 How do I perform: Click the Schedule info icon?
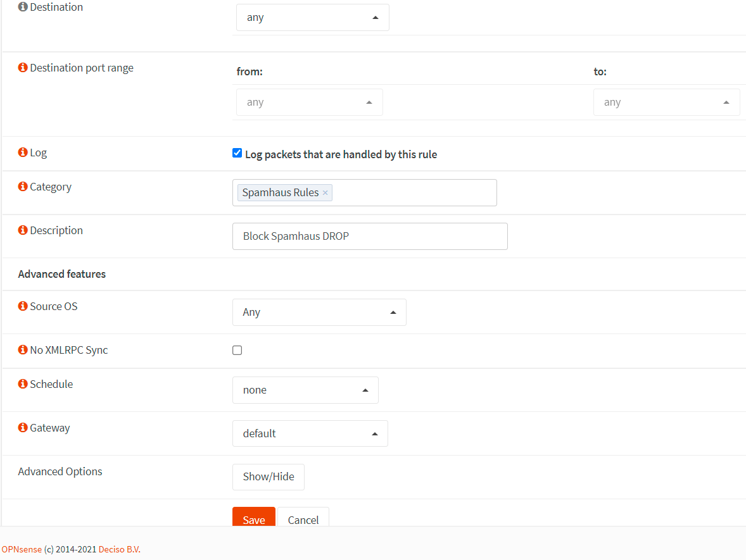pos(23,384)
